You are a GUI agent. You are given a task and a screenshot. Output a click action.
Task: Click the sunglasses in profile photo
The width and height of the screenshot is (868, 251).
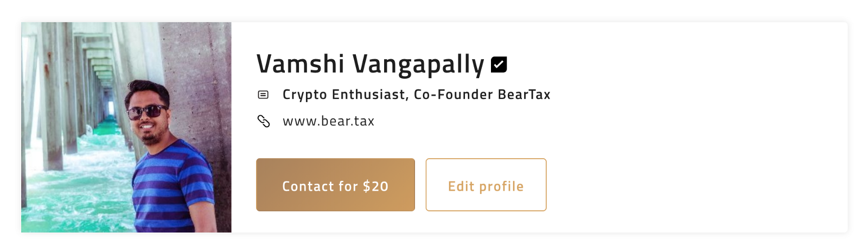click(146, 112)
